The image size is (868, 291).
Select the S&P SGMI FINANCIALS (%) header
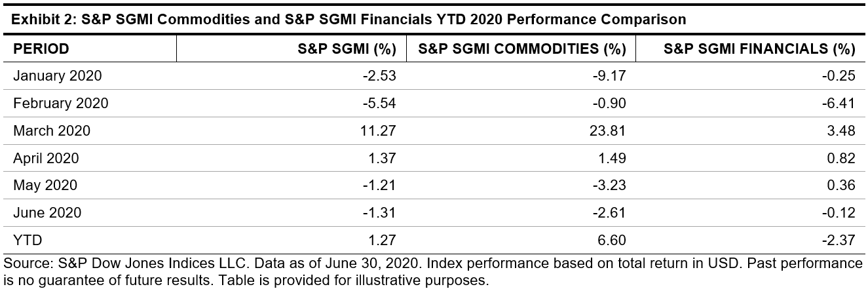[x=759, y=49]
